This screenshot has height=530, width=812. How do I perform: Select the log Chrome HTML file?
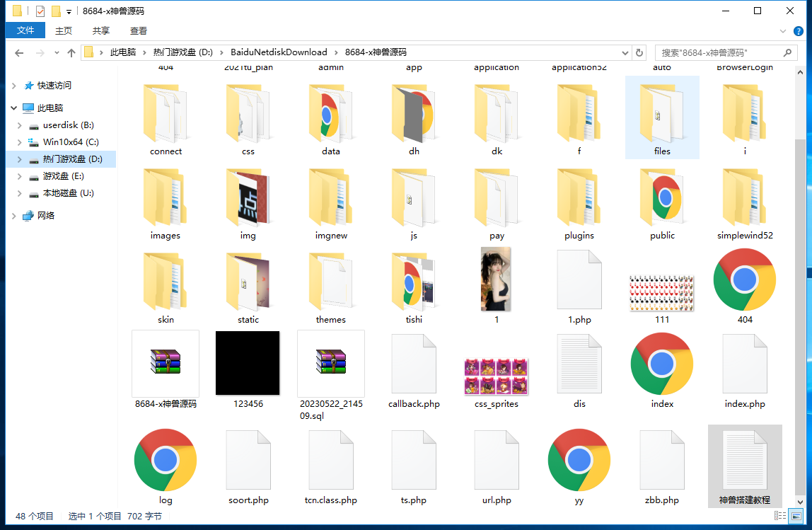pos(166,460)
